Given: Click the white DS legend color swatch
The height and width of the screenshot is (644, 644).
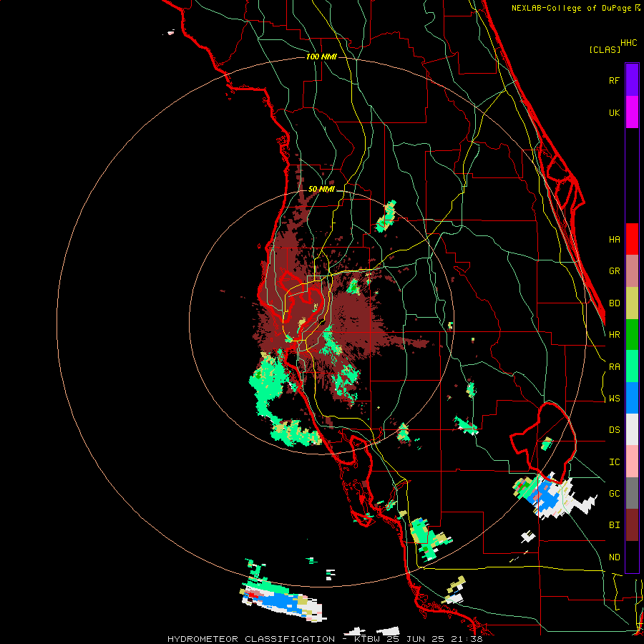Looking at the screenshot, I should click(632, 430).
